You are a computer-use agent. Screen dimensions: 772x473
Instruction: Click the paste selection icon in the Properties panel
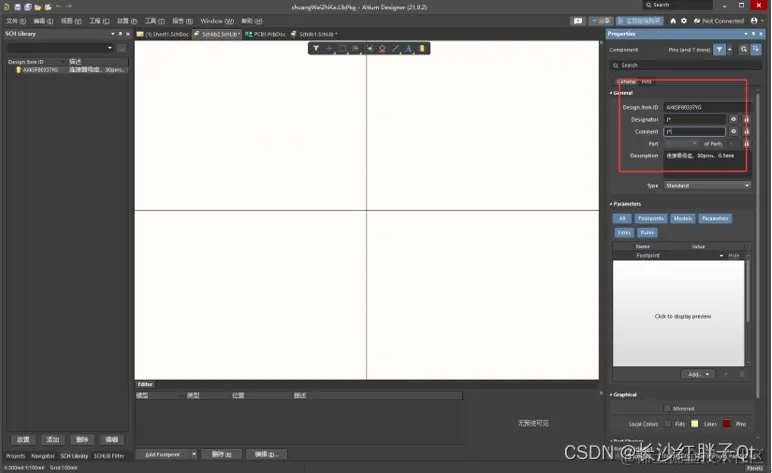tap(755, 49)
